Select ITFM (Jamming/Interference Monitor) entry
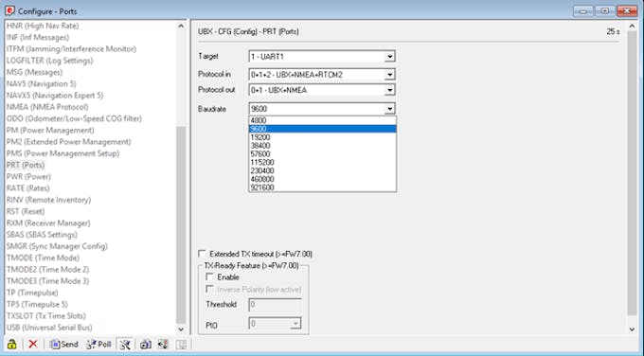This screenshot has height=356, width=644. click(x=71, y=49)
